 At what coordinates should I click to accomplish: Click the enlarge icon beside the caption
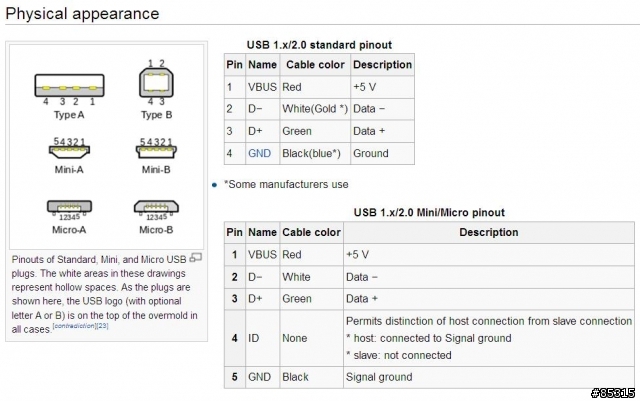pos(196,258)
